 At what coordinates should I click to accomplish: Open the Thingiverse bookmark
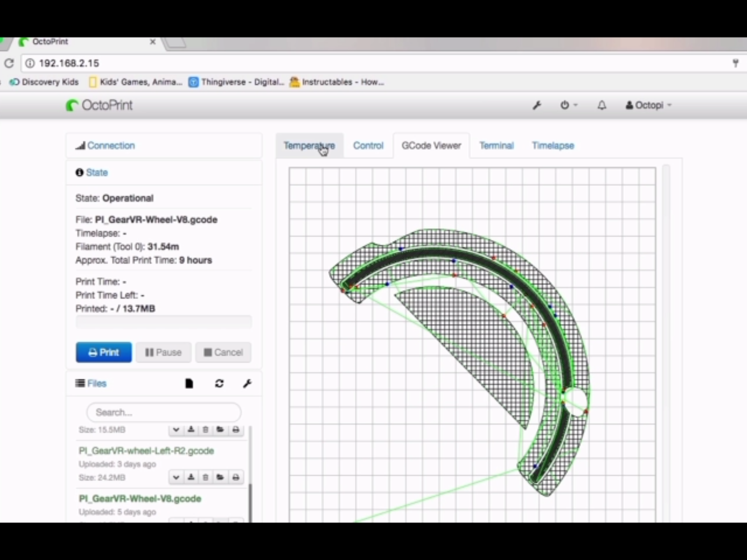click(236, 82)
